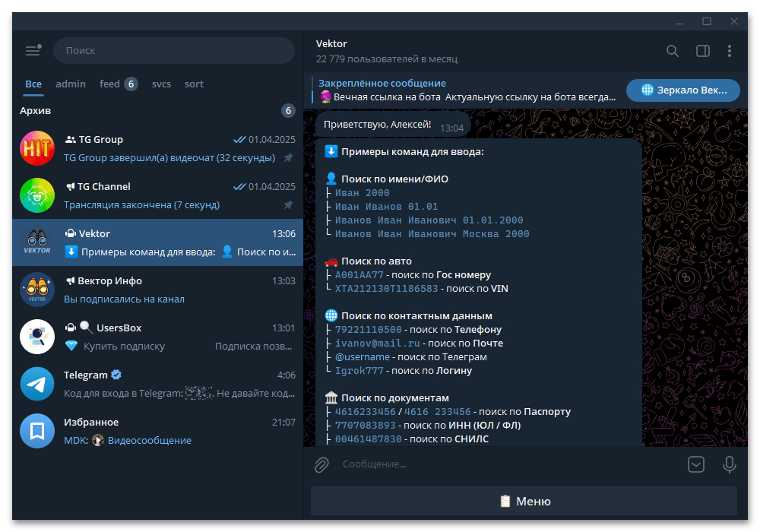Copy plate number А001АА77
The image size is (760, 532).
tap(359, 274)
